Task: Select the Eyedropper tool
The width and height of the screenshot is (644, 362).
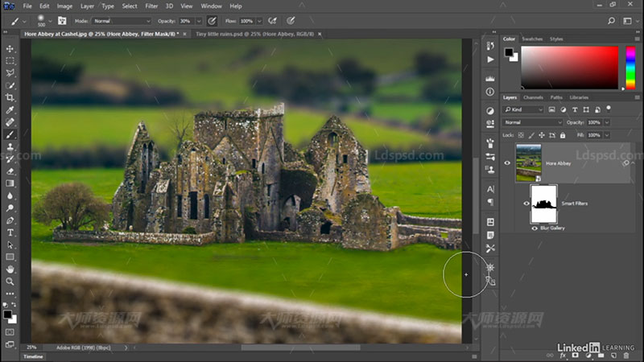Action: (10, 110)
